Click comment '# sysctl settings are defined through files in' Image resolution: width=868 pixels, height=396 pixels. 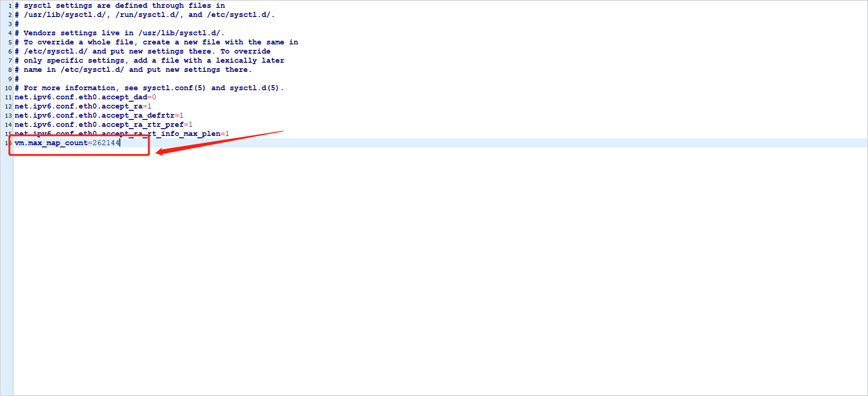click(120, 5)
